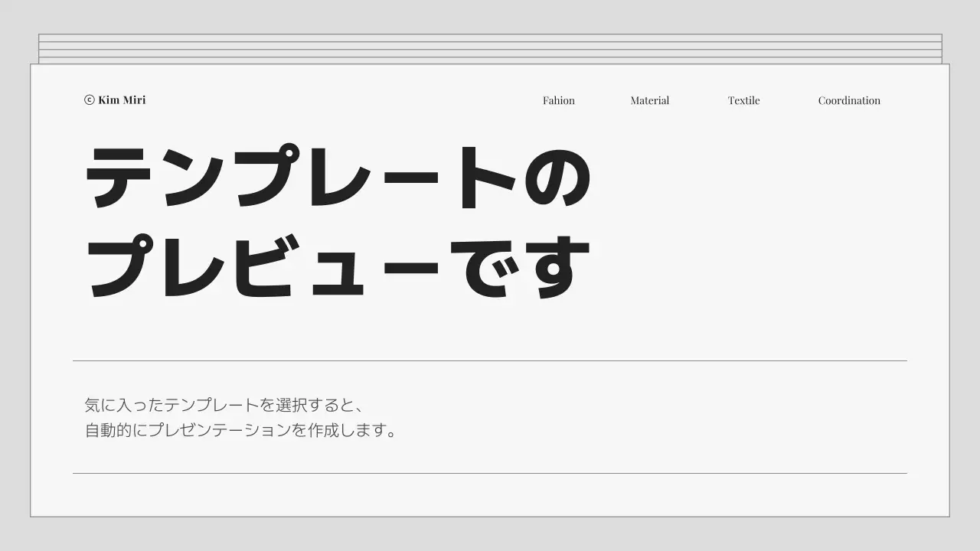Select the Textile navigation link
Image resolution: width=980 pixels, height=551 pixels.
[743, 100]
